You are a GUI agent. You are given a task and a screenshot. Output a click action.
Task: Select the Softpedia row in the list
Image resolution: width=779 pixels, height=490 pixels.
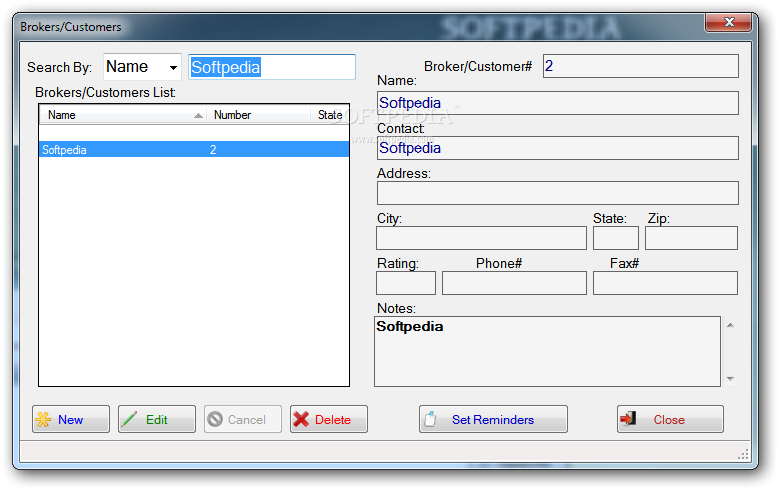(194, 150)
